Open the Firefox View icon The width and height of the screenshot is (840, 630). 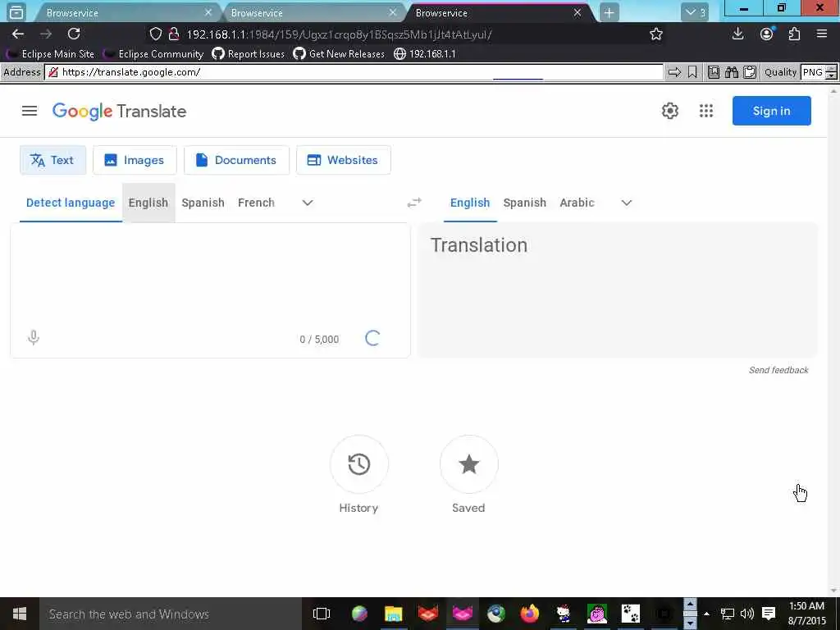tap(16, 12)
